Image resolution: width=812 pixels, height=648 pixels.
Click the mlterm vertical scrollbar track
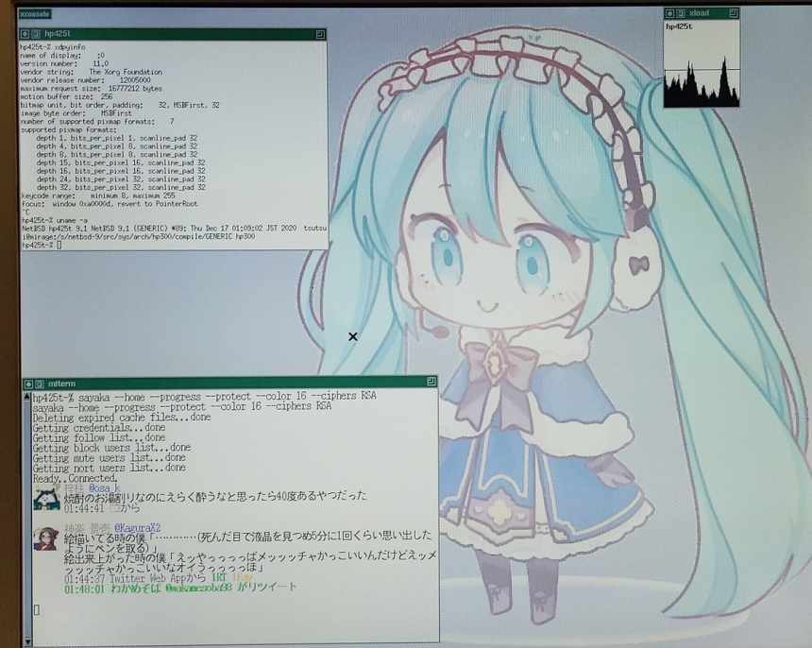[27, 518]
